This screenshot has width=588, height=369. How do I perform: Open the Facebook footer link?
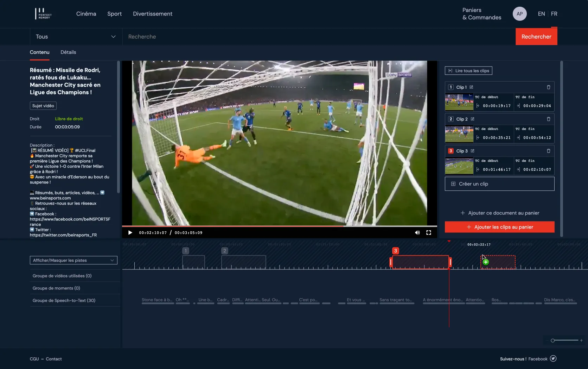[x=538, y=359]
